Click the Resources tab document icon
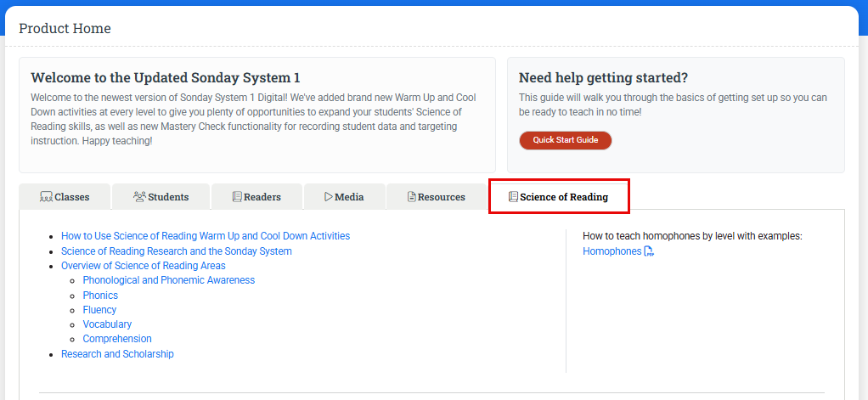868x400 pixels. pyautogui.click(x=411, y=197)
